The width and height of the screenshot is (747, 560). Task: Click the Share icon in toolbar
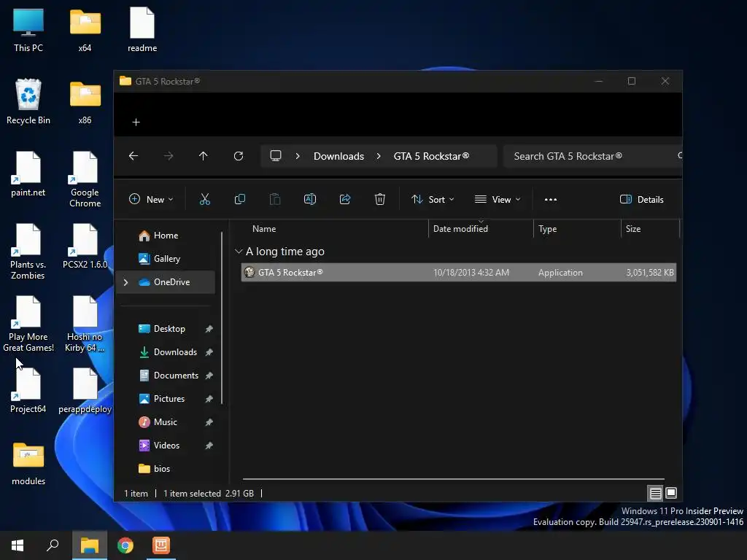[345, 199]
